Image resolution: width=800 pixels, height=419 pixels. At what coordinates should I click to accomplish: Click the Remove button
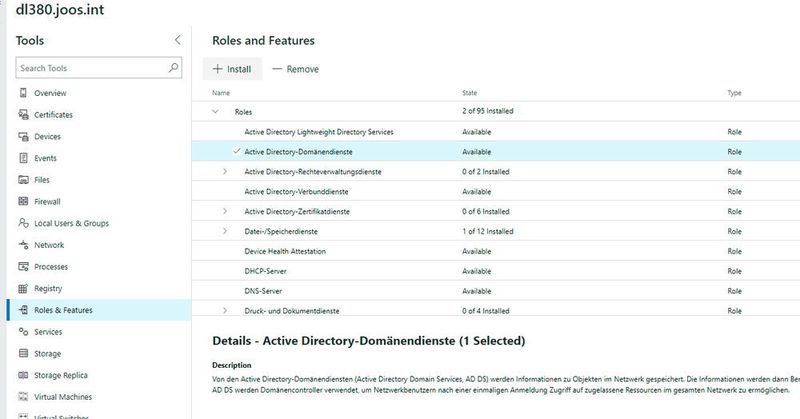coord(295,69)
